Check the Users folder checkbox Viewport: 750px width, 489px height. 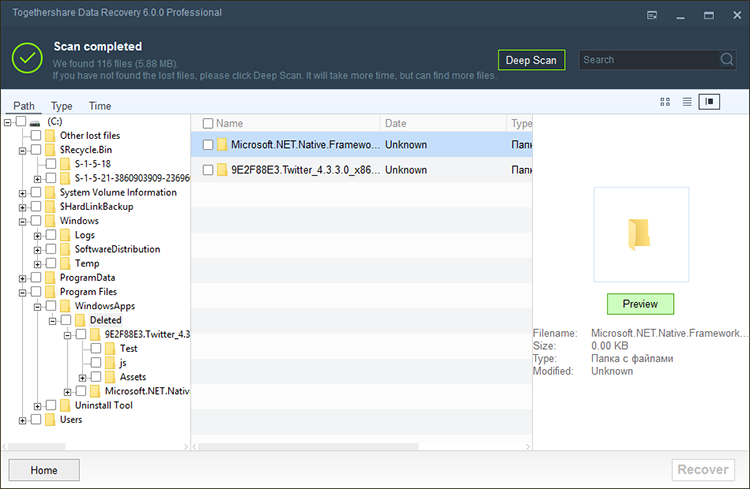tap(36, 420)
